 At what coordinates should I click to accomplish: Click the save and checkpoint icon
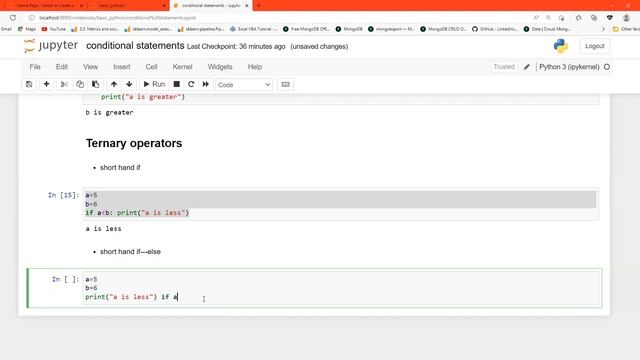coord(29,84)
